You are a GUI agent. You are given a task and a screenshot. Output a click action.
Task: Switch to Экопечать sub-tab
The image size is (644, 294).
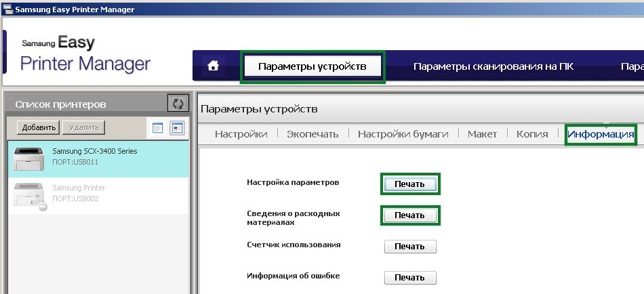[x=313, y=134]
